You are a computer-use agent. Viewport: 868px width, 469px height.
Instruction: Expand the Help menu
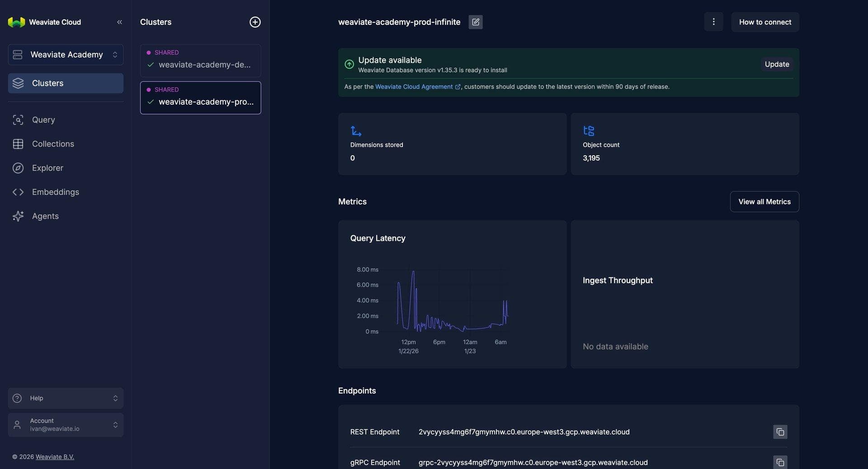tap(66, 398)
